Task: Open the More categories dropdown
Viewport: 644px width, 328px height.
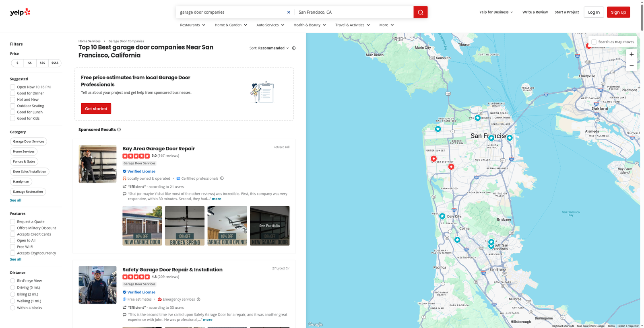Action: 387,25
